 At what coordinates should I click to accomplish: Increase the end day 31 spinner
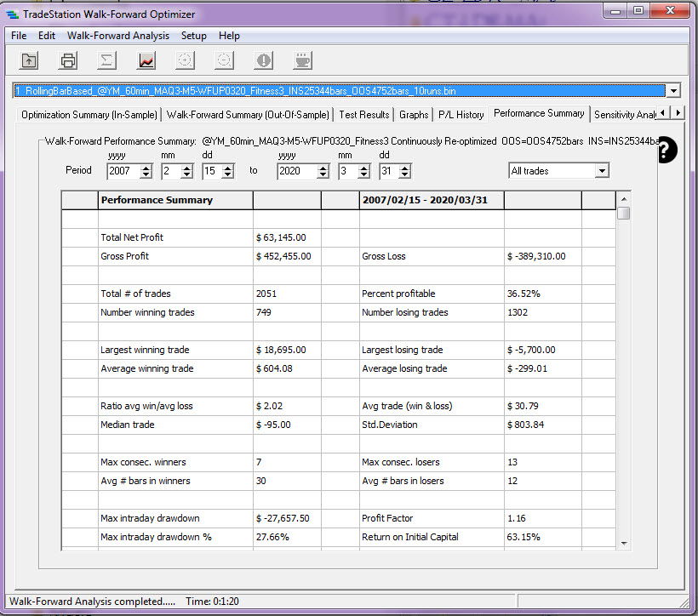[x=404, y=168]
